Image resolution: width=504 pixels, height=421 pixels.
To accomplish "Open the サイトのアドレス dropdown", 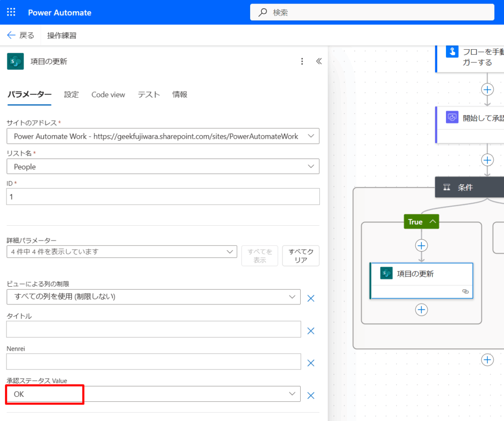I will 311,136.
